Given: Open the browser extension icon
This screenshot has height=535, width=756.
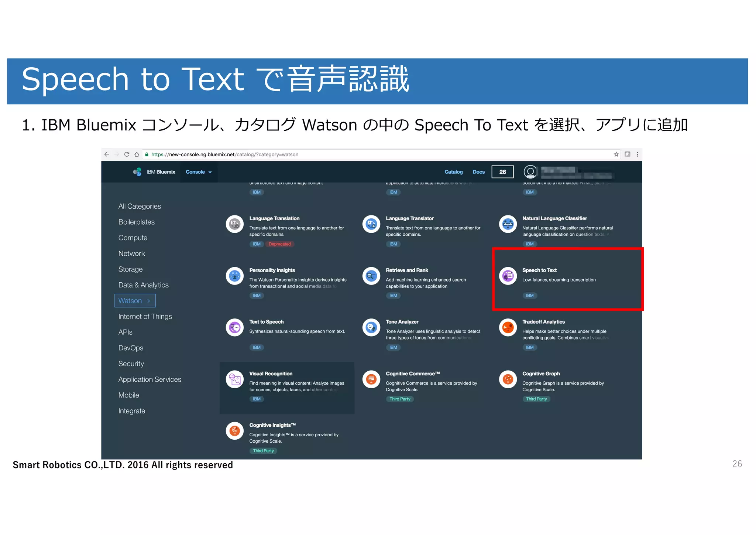Looking at the screenshot, I should click(628, 154).
